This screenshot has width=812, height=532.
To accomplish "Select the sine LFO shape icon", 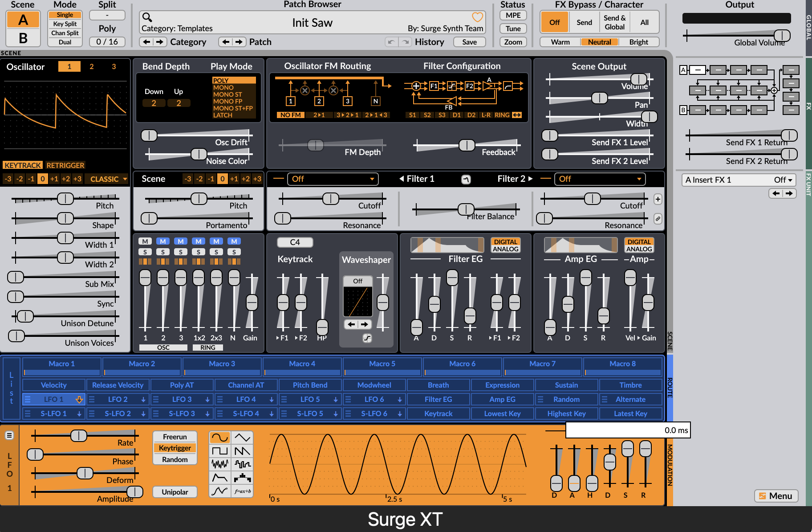I will (x=219, y=438).
